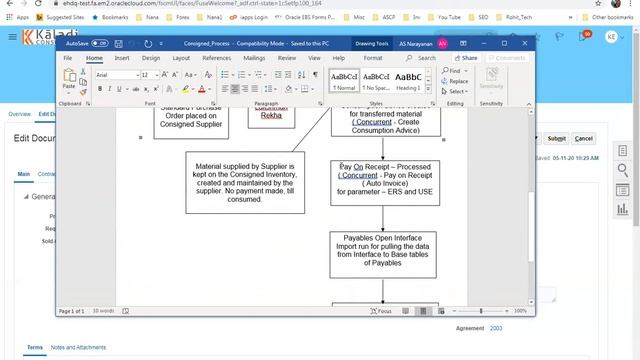640x360 pixels.
Task: Click the Justify alignment icon
Action: pos(255,89)
